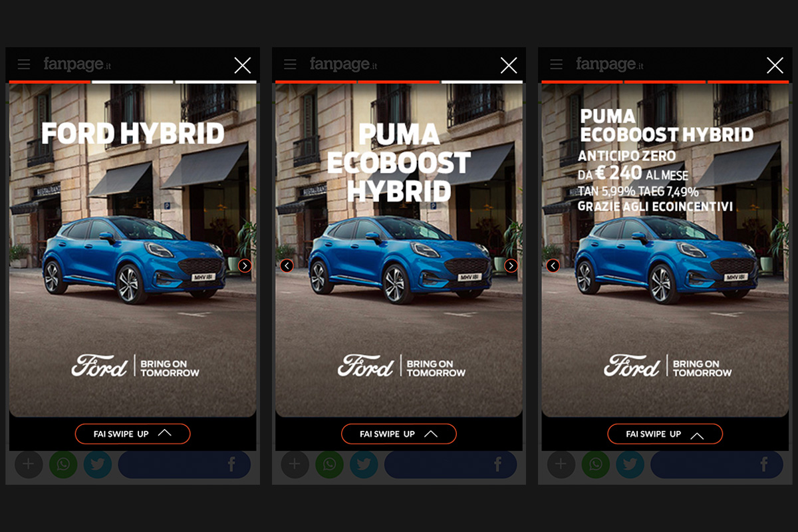798x532 pixels.
Task: Tap WhatsApp icon below Anticipo Zero slide
Action: tap(595, 464)
